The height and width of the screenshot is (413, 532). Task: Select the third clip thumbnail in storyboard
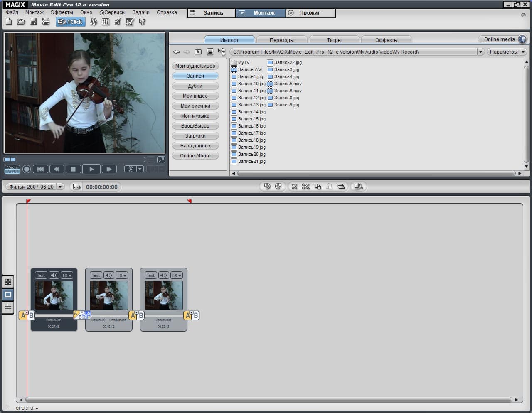tap(163, 295)
